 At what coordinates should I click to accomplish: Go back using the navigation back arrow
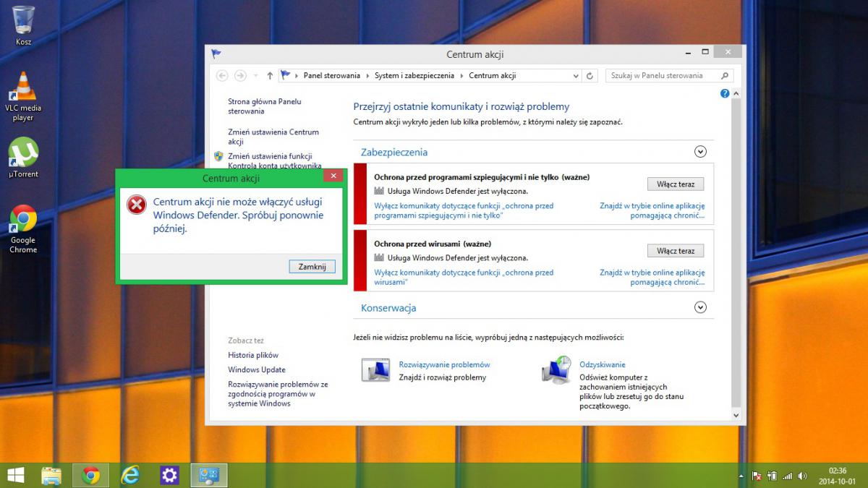(x=222, y=75)
